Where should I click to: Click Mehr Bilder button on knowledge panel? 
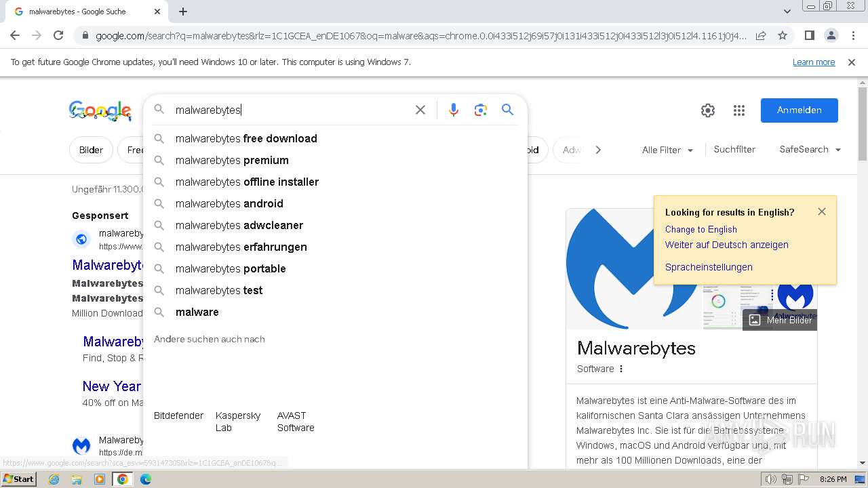pyautogui.click(x=780, y=320)
